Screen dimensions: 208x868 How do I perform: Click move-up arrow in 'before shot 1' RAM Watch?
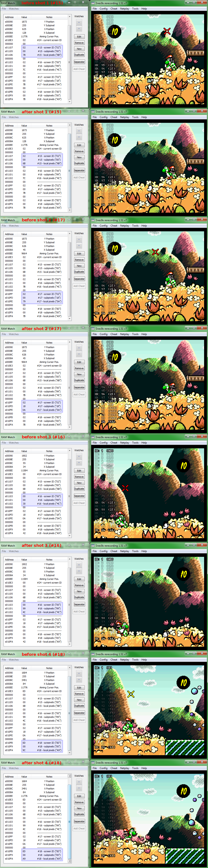point(79,23)
